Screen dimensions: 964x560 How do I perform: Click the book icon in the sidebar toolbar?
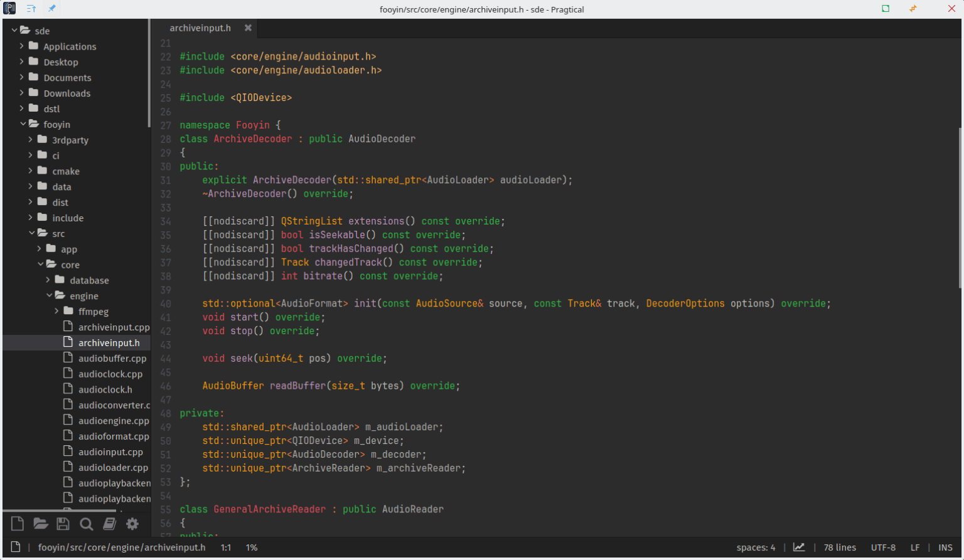click(109, 524)
